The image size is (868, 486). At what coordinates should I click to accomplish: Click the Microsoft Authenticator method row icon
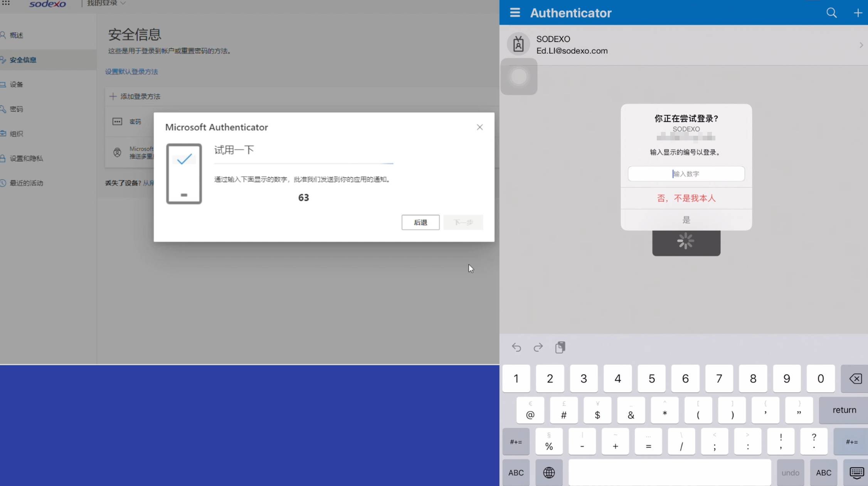click(x=117, y=153)
